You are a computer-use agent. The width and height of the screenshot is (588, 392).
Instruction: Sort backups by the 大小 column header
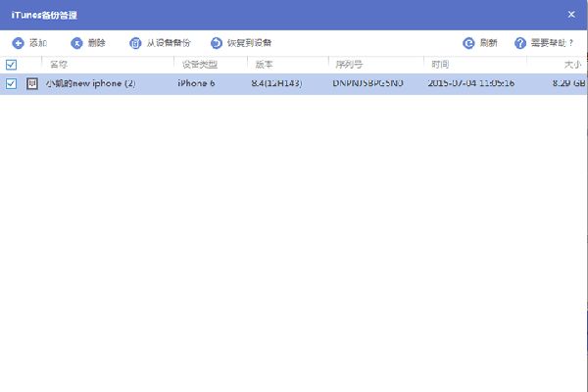tap(572, 65)
